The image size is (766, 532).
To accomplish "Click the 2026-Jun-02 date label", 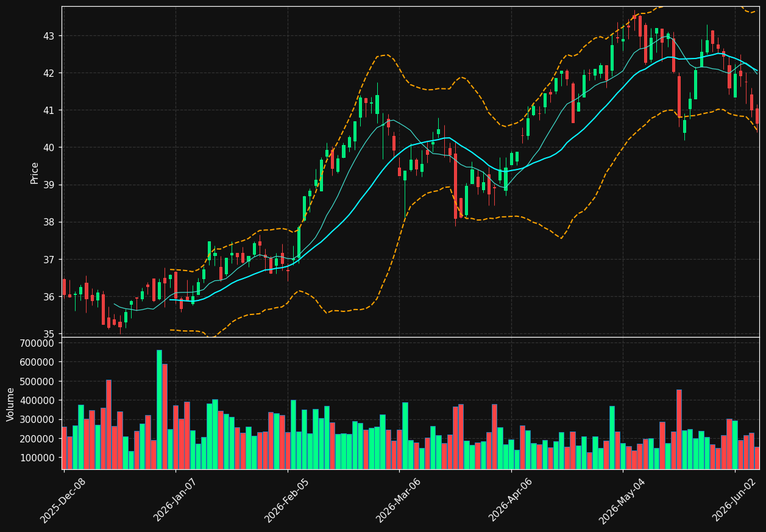I will point(734,500).
